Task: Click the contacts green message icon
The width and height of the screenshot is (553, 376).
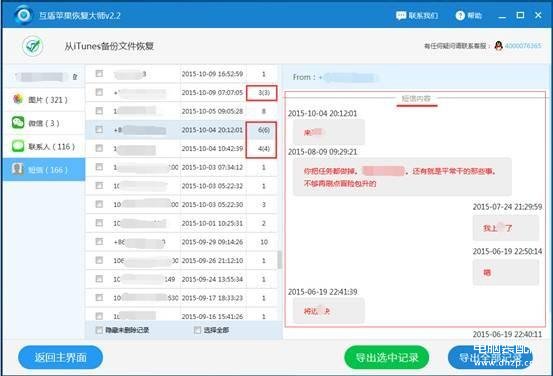Action: 18,146
